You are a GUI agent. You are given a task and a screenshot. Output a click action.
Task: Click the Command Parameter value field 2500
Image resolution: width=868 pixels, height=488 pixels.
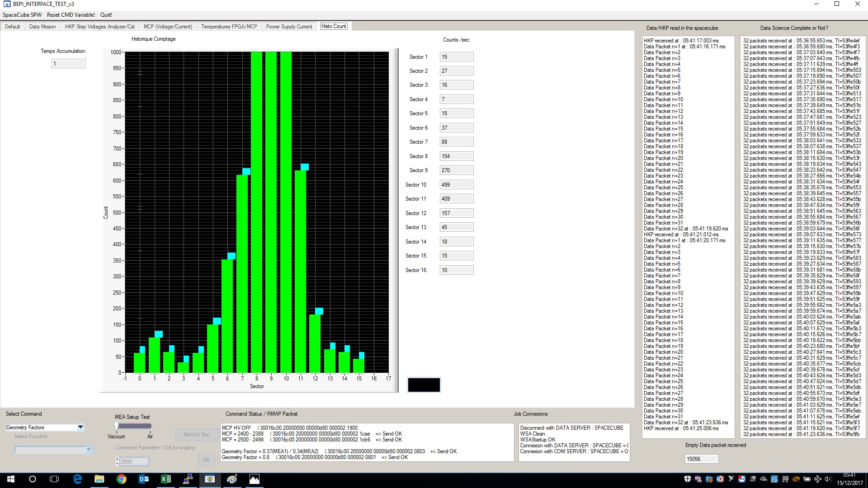(134, 461)
